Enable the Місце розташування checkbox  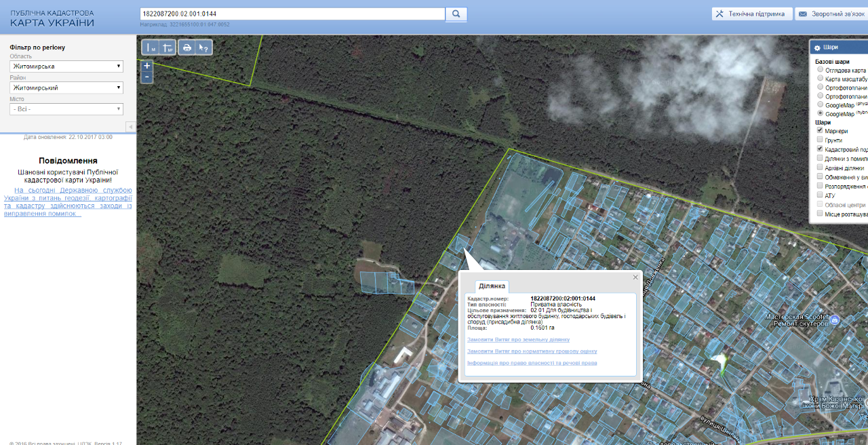tap(821, 214)
